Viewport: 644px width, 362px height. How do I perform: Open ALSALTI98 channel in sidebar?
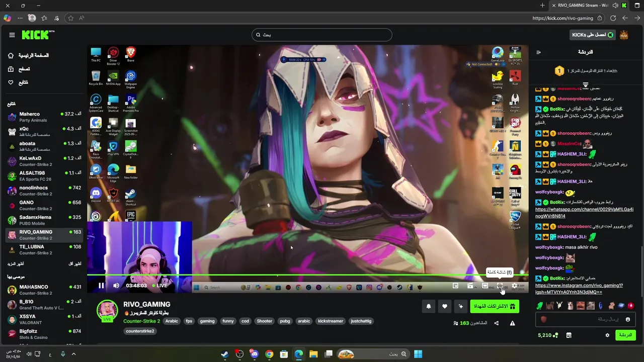click(x=44, y=176)
